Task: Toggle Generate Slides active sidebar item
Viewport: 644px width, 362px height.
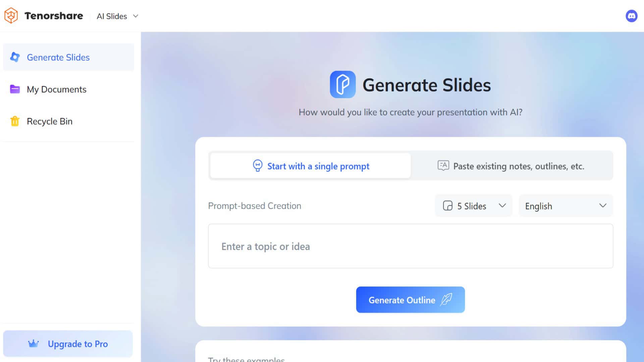Action: click(69, 57)
